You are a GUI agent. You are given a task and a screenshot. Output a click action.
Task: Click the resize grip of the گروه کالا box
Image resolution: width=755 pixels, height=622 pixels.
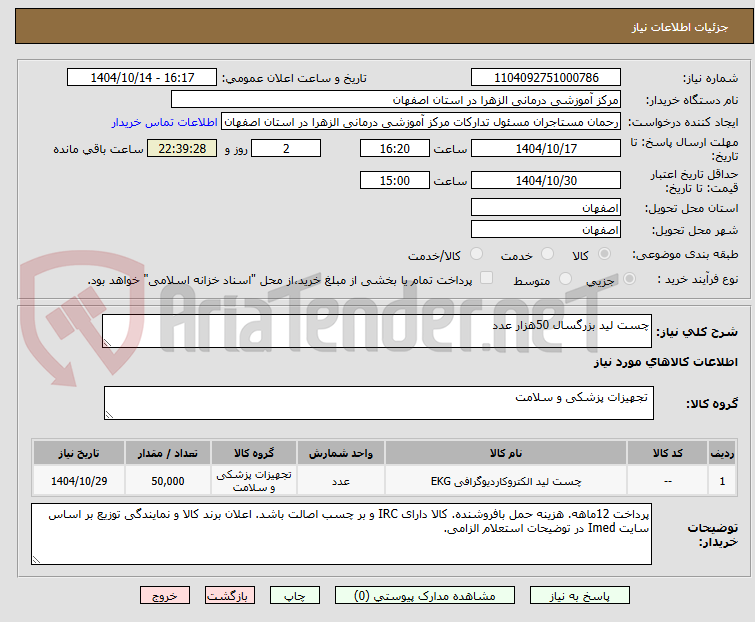pos(109,414)
